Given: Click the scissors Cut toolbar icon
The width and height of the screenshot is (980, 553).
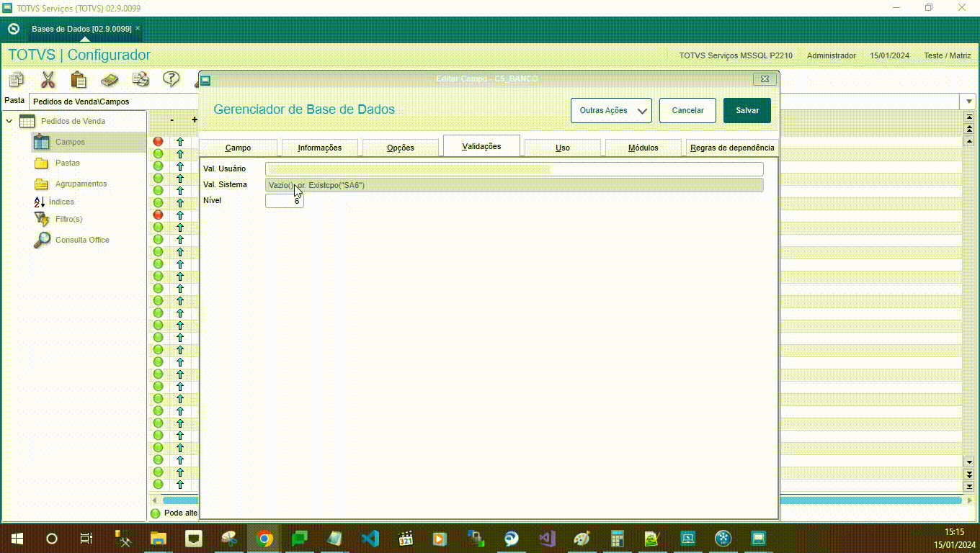Looking at the screenshot, I should [48, 79].
